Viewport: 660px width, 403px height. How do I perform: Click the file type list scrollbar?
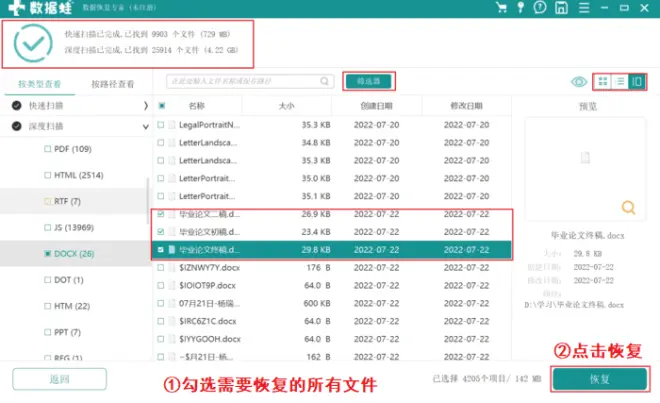click(148, 201)
